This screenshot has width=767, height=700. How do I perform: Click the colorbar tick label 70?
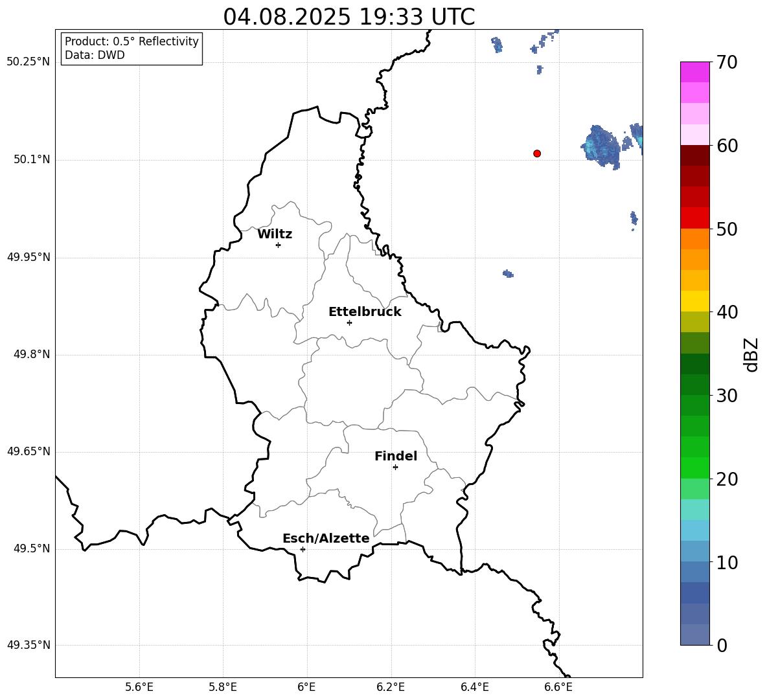(x=727, y=63)
